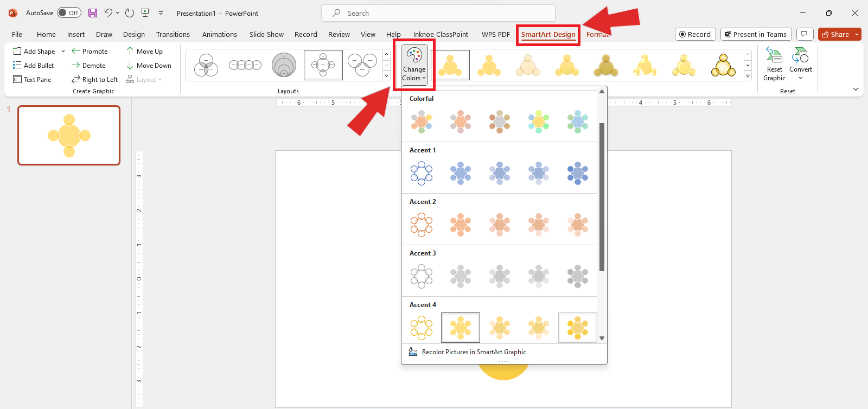The height and width of the screenshot is (409, 868).
Task: Click the Redo icon
Action: (129, 13)
